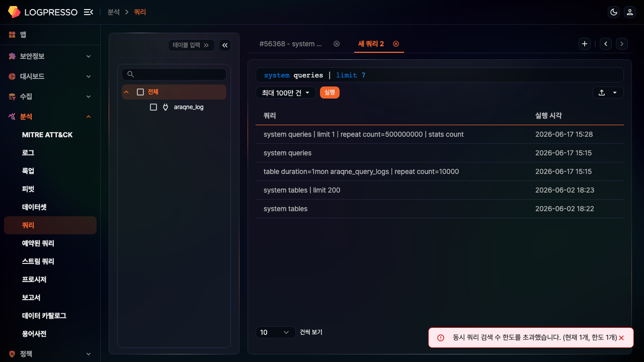Expand the 수집 menu
The height and width of the screenshot is (362, 644).
pos(89,97)
